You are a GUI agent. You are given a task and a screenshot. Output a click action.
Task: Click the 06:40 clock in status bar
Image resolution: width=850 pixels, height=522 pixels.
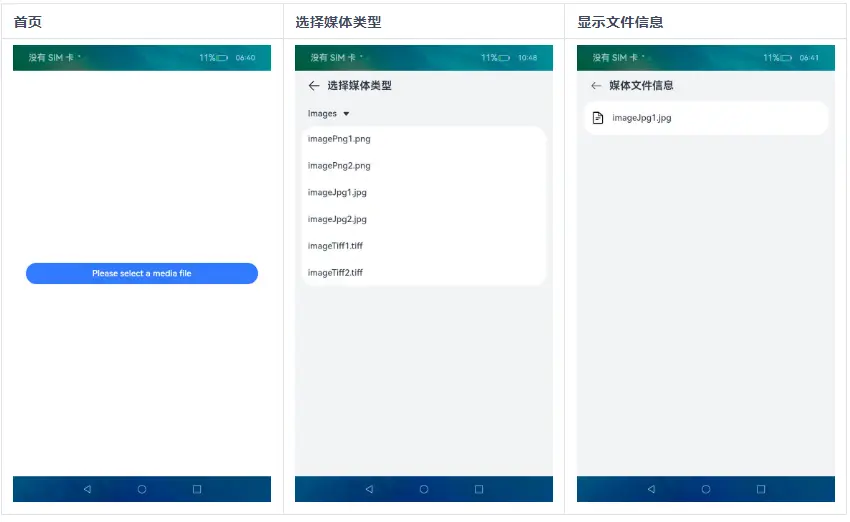(246, 57)
